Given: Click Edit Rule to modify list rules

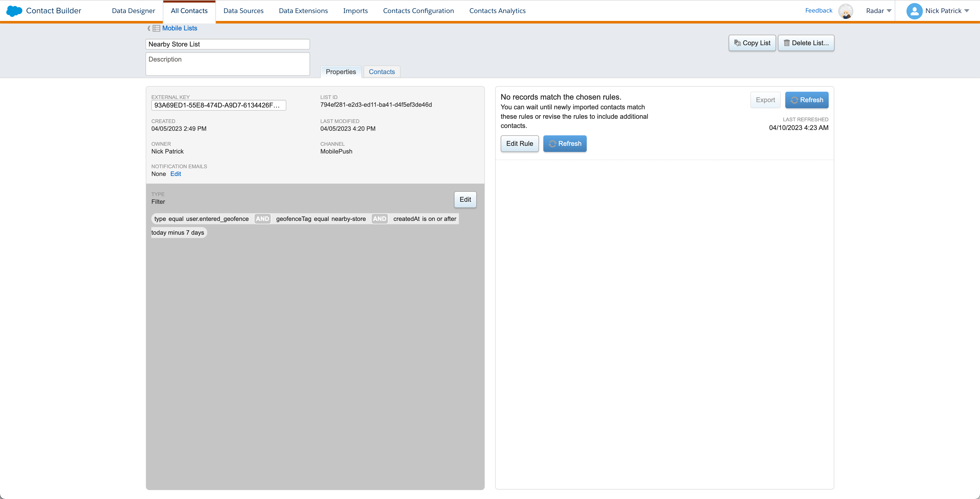Looking at the screenshot, I should pyautogui.click(x=519, y=144).
